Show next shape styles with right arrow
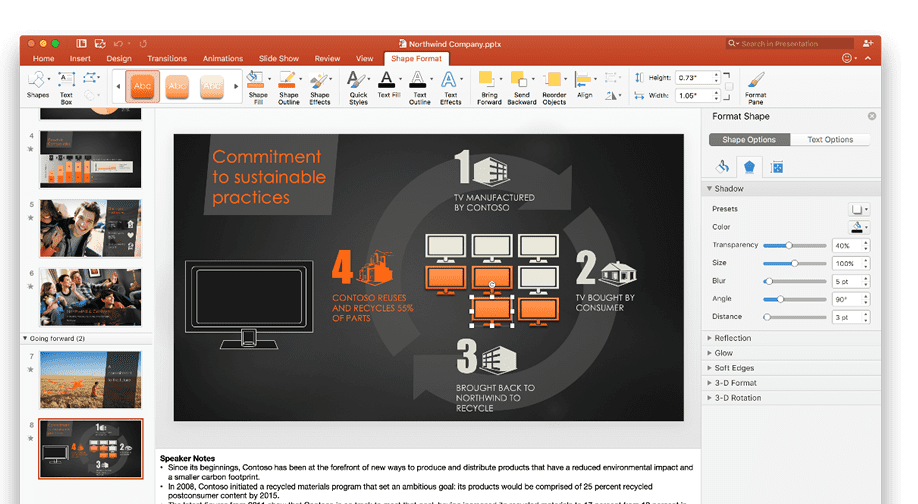Screen dimensions: 918x504 click(236, 86)
